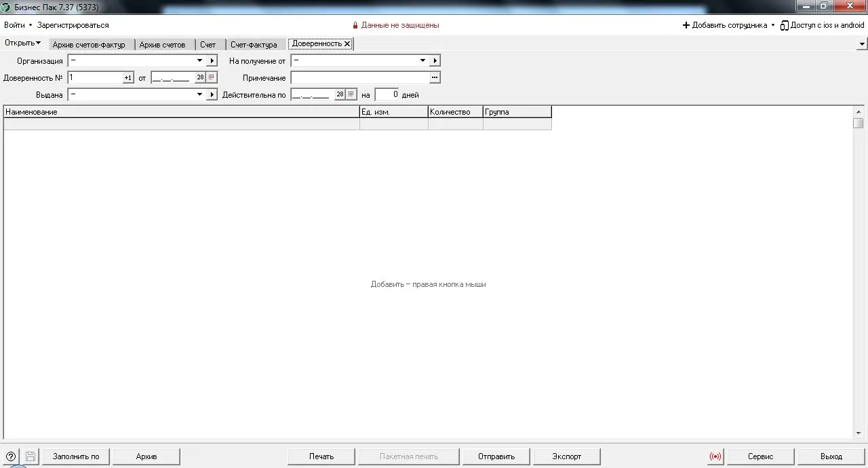The height and width of the screenshot is (468, 868).
Task: Click the padlock icon, Данные не защищены
Action: coord(355,25)
